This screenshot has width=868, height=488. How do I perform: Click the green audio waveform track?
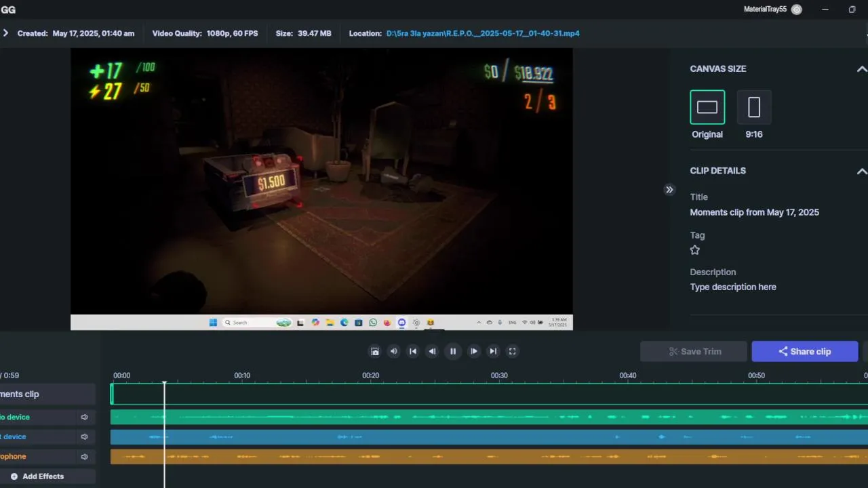tap(489, 418)
